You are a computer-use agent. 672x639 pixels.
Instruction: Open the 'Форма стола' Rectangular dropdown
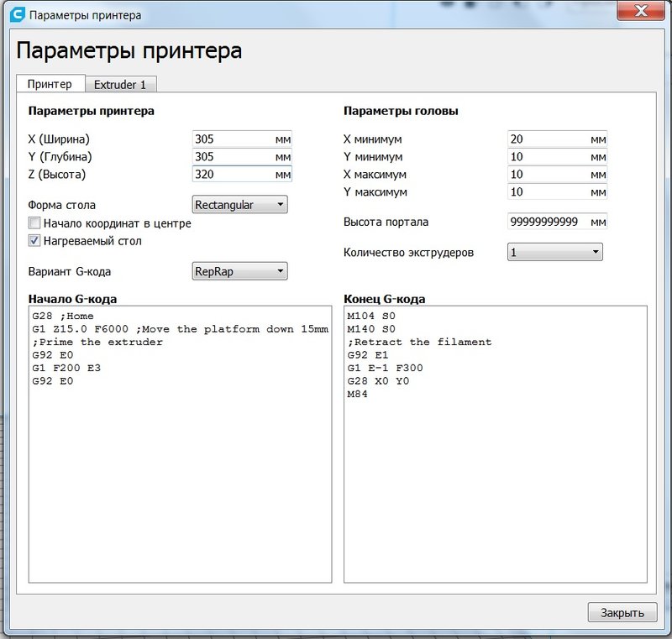(239, 205)
